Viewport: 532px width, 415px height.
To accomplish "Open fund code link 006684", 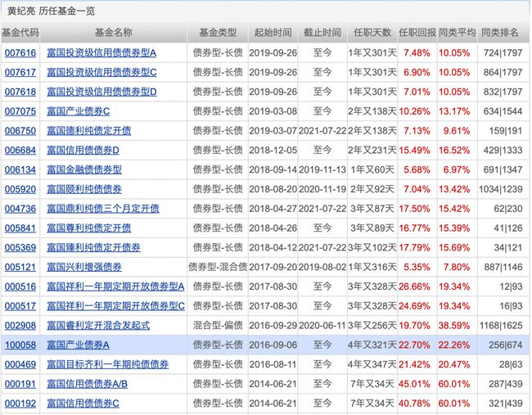I will [x=20, y=151].
